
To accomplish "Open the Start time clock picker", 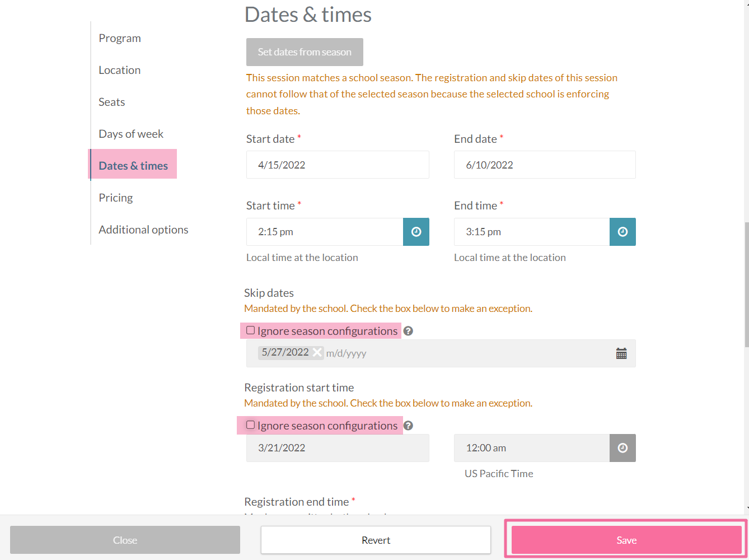I will (x=416, y=232).
